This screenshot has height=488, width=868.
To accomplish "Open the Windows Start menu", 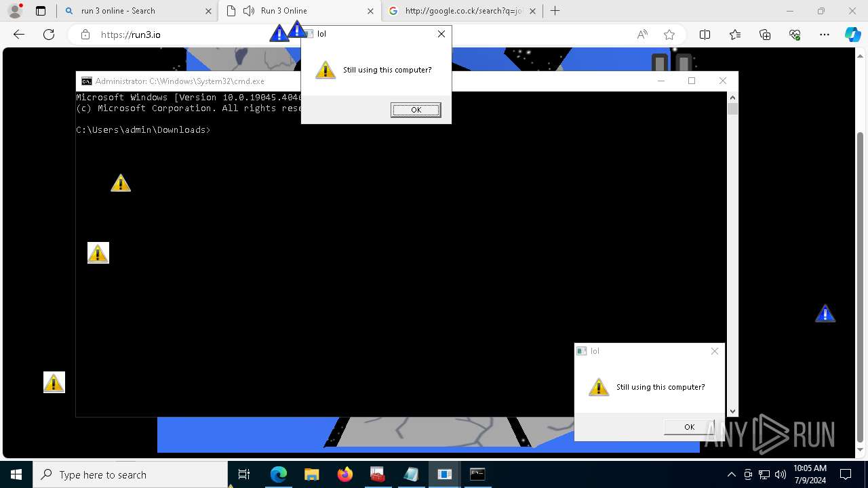I will [16, 474].
